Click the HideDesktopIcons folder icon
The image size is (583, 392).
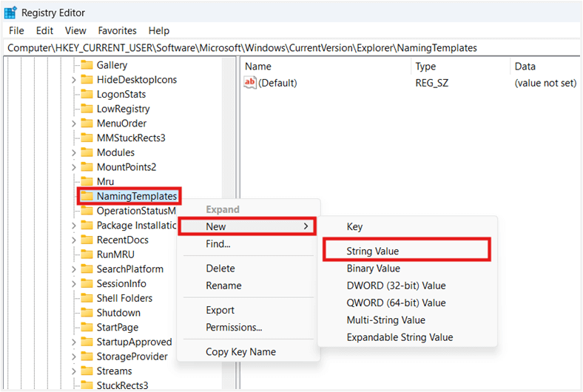click(87, 80)
